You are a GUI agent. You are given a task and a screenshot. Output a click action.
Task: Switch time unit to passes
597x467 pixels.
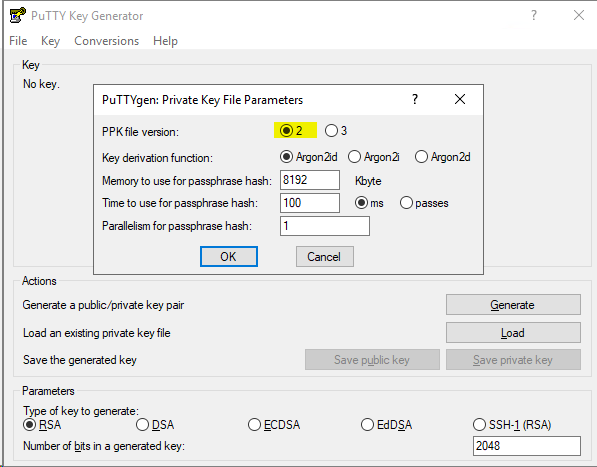point(424,203)
